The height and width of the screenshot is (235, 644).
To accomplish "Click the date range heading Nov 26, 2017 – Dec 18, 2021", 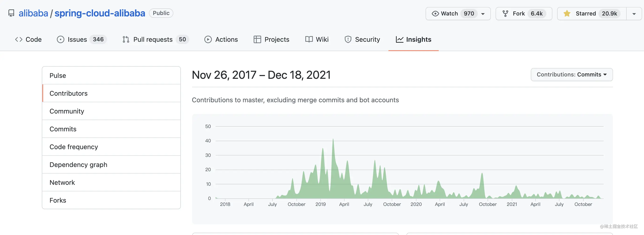I will tap(261, 75).
